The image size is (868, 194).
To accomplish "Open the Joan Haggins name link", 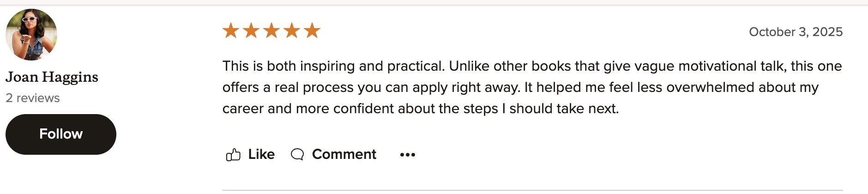I will [52, 77].
